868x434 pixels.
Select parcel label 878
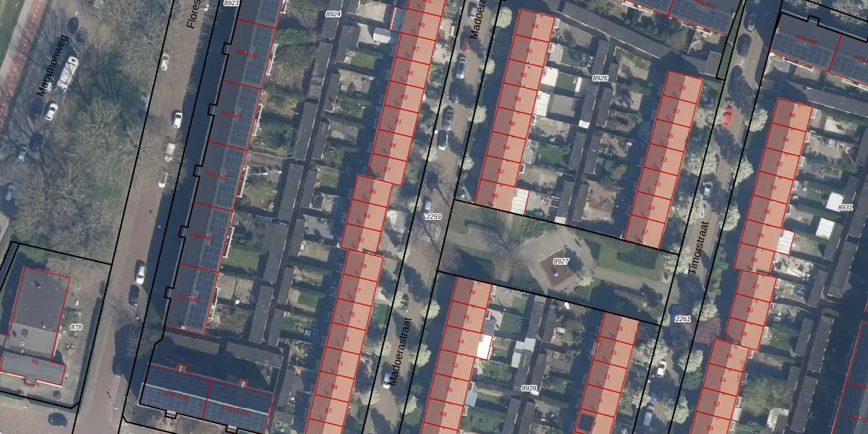(76, 327)
